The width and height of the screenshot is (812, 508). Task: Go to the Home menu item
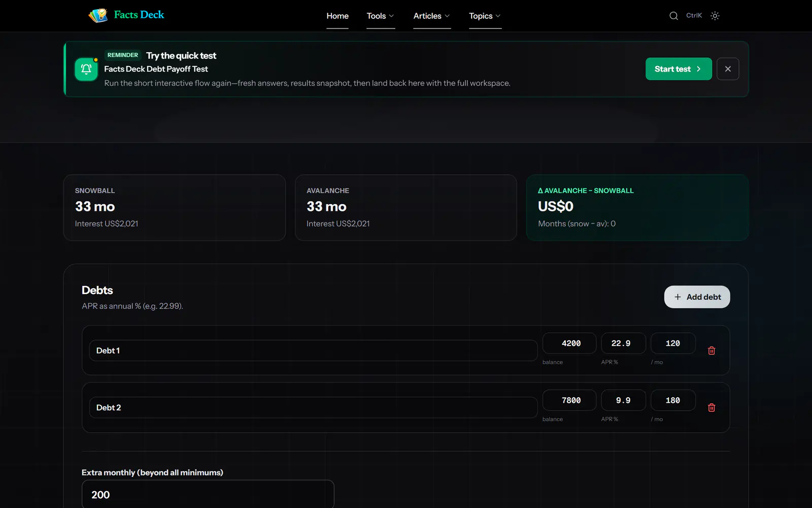[337, 16]
